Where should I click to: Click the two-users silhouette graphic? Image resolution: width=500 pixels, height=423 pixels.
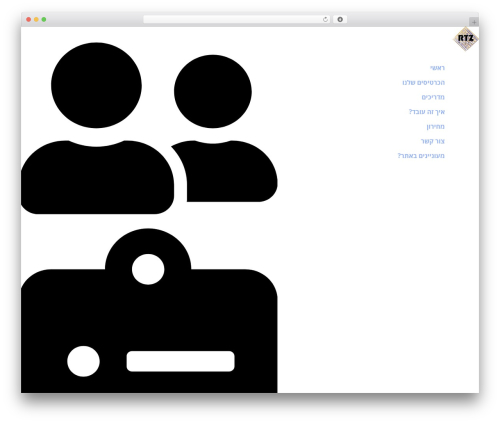pyautogui.click(x=149, y=128)
